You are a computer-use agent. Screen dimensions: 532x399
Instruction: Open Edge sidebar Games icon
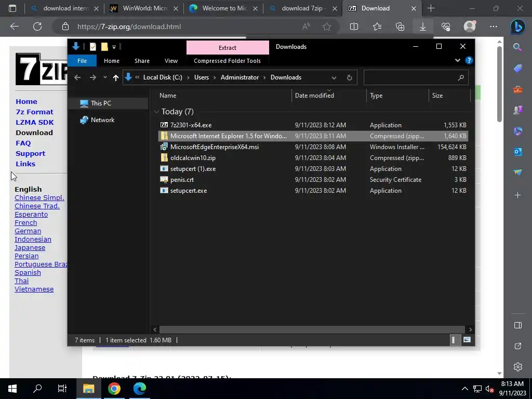coord(517,110)
